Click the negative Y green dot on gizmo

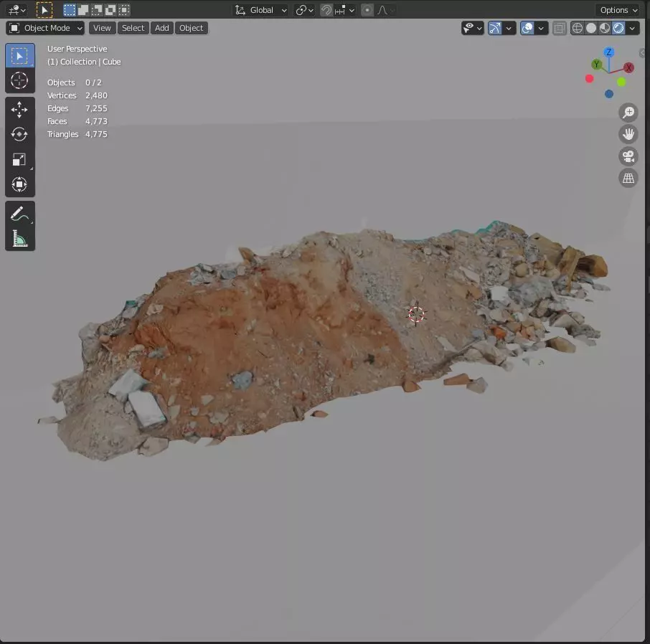click(x=621, y=82)
